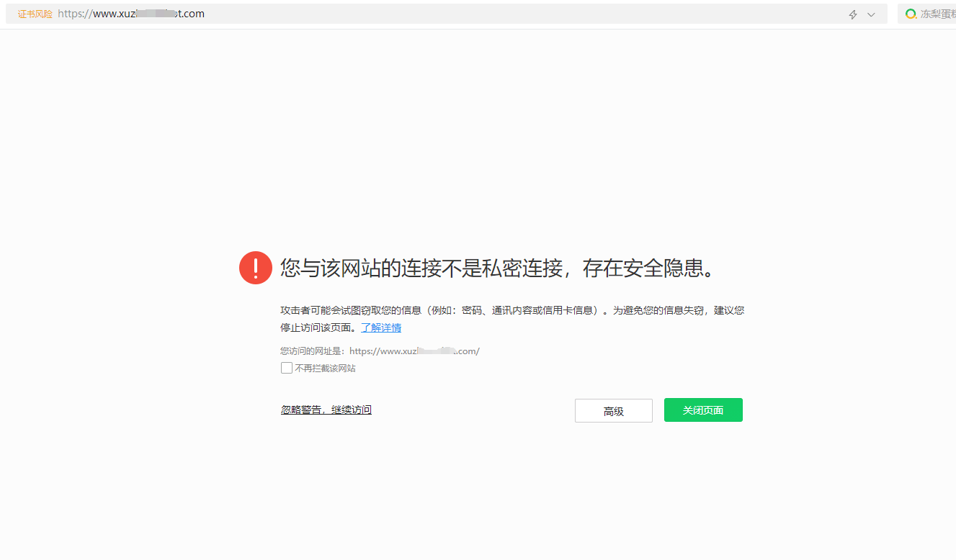Click the paragraph starting 攻击者可能会试图窃取

coord(512,319)
